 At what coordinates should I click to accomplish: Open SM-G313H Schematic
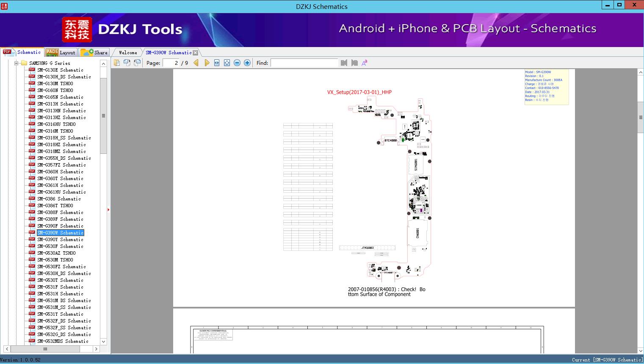coord(60,104)
